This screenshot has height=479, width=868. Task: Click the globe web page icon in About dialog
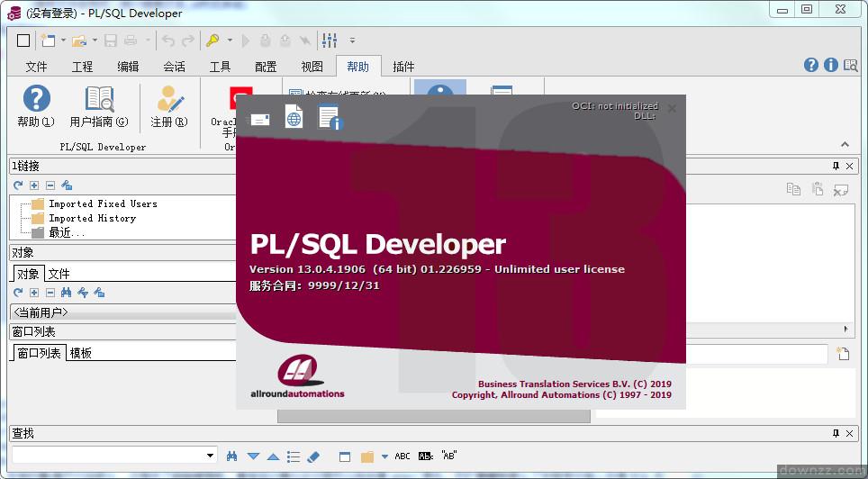[x=294, y=116]
